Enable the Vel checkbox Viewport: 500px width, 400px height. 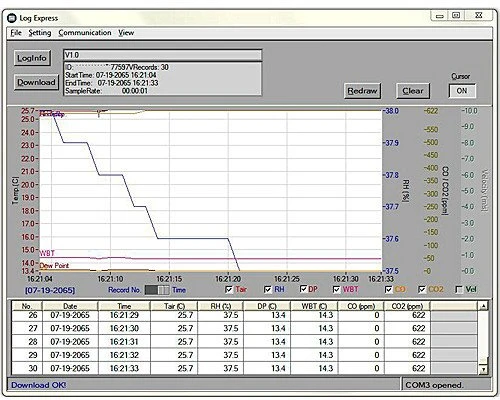coord(459,289)
